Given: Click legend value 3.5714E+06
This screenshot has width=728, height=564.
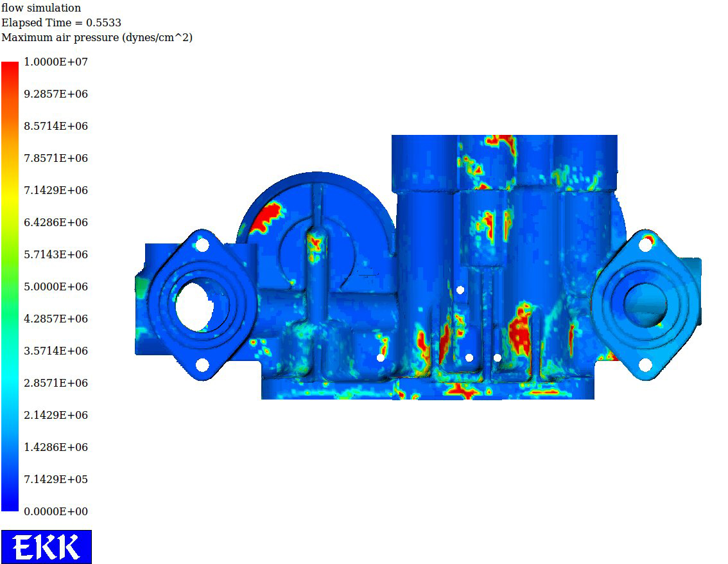Looking at the screenshot, I should pyautogui.click(x=56, y=350).
